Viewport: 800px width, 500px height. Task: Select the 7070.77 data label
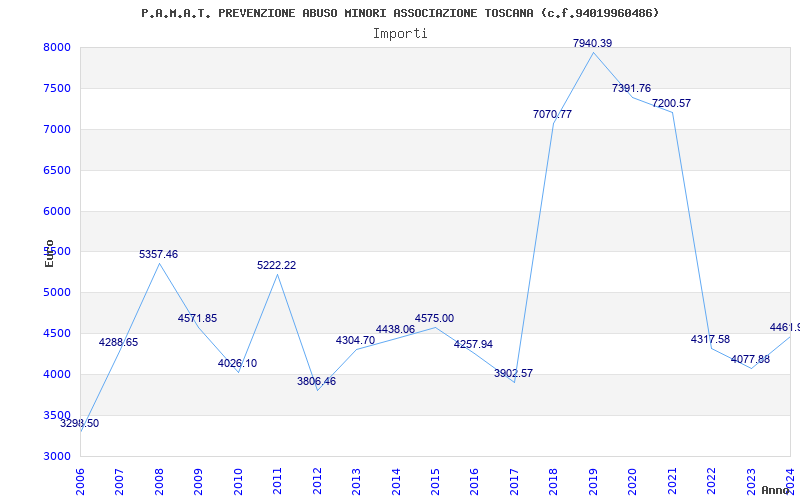(x=553, y=114)
